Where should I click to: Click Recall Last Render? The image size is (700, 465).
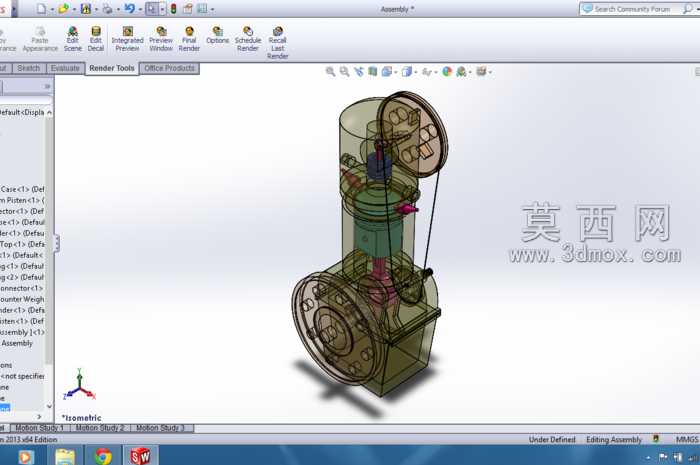pyautogui.click(x=278, y=43)
